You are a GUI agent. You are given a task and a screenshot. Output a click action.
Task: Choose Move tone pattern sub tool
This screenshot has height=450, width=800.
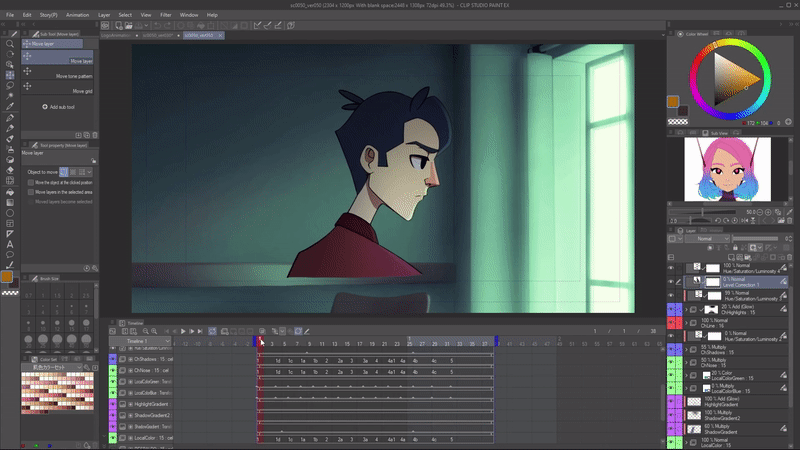coord(57,71)
